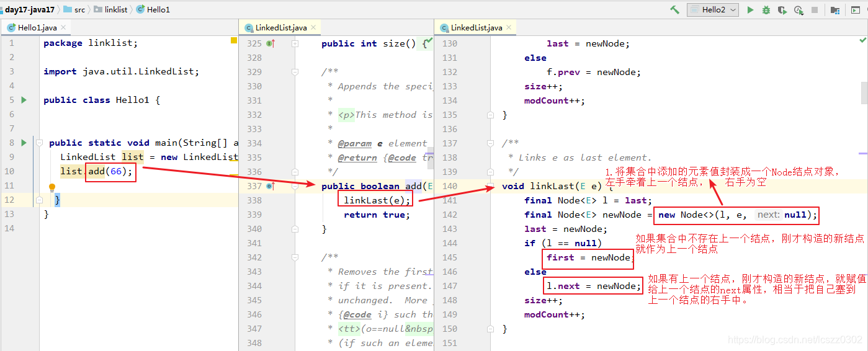This screenshot has height=351, width=868.
Task: Click linklist in the navigation breadcrumb
Action: coord(117,9)
